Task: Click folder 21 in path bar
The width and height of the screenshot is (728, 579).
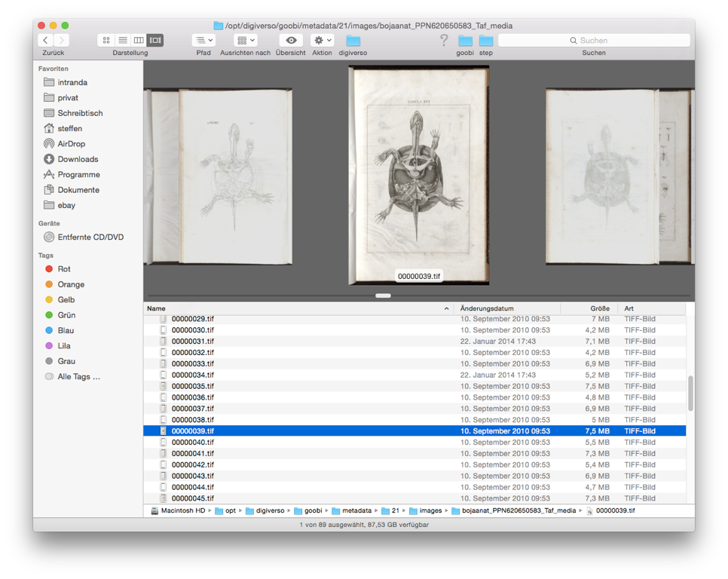Action: (390, 510)
